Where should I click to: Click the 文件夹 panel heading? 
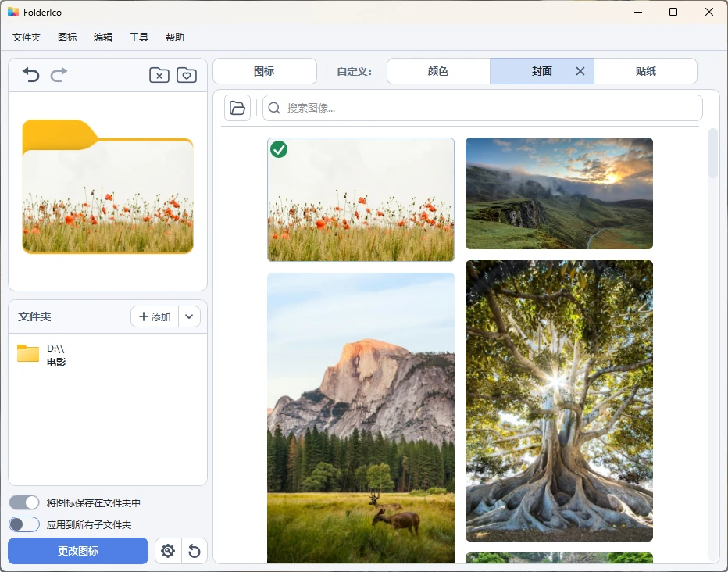click(x=34, y=316)
